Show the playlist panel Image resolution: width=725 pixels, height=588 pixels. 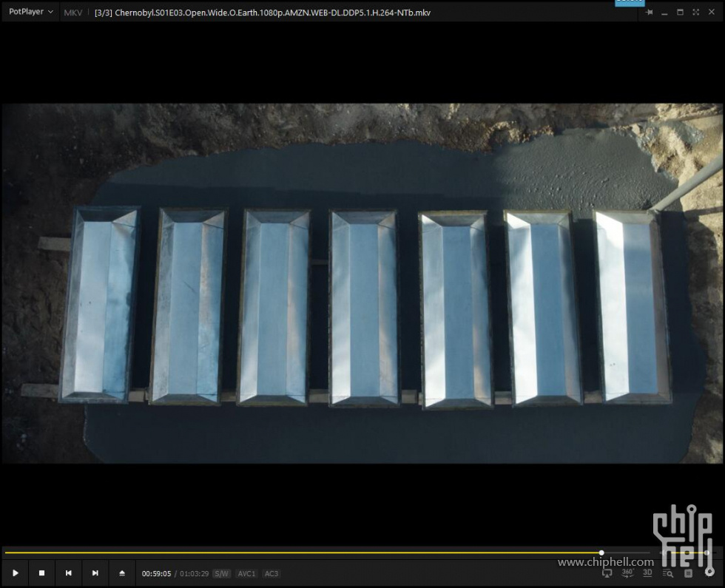[x=688, y=573]
